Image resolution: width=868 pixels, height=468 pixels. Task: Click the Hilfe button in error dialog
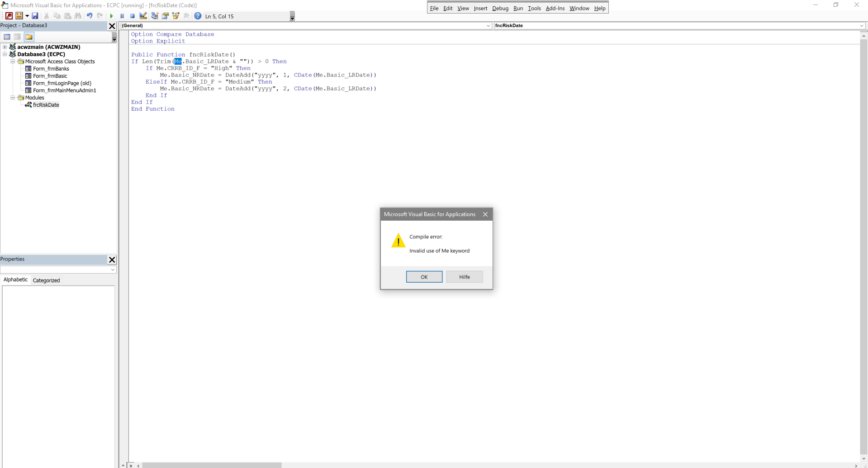pyautogui.click(x=465, y=277)
